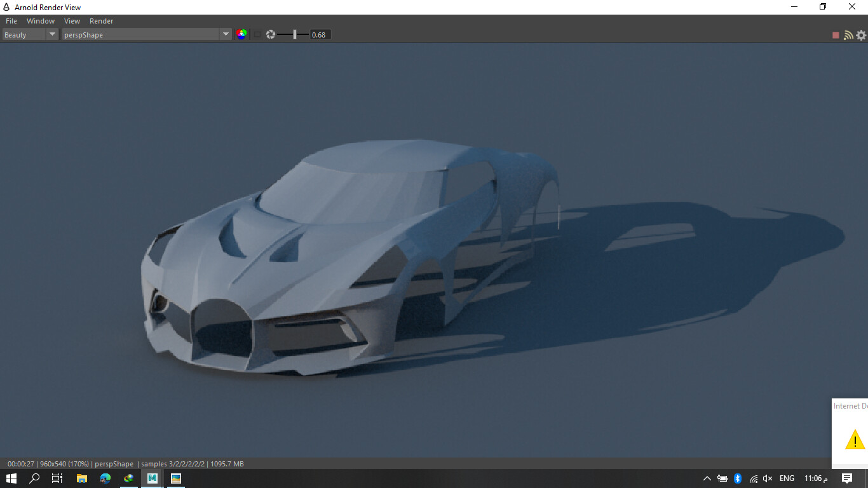The width and height of the screenshot is (868, 488).
Task: Click the 0.68 exposure value field
Action: tap(320, 34)
